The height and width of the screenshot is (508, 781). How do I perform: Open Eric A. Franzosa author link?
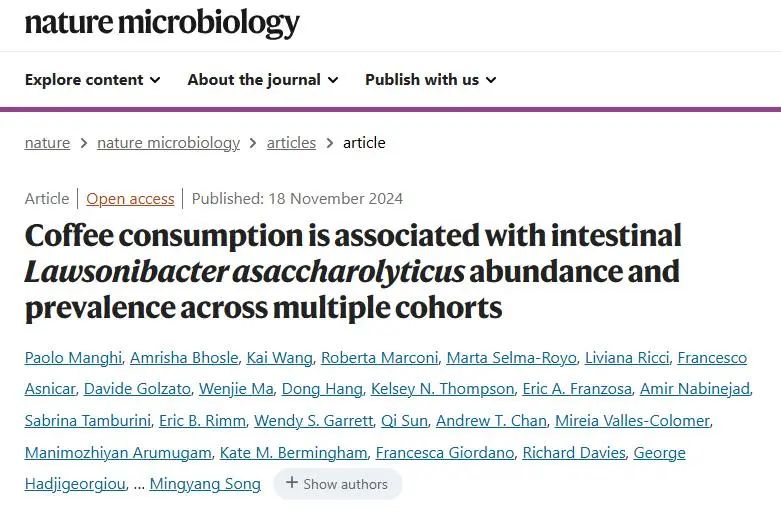[577, 389]
